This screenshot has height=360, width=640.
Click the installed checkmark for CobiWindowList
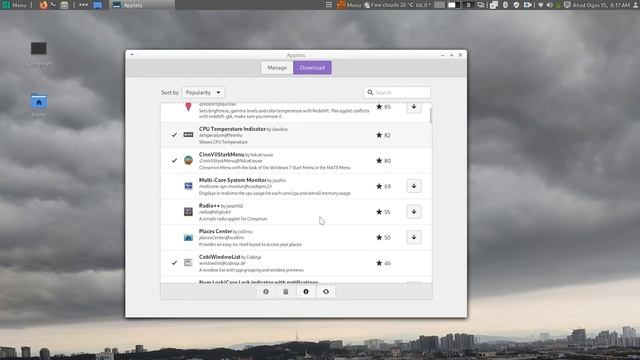[174, 263]
